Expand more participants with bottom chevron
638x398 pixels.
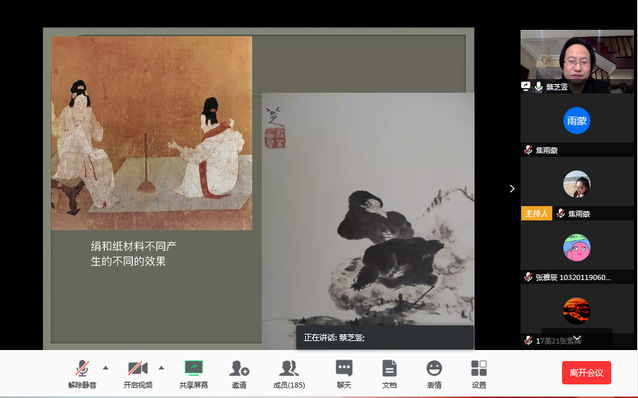point(577,338)
